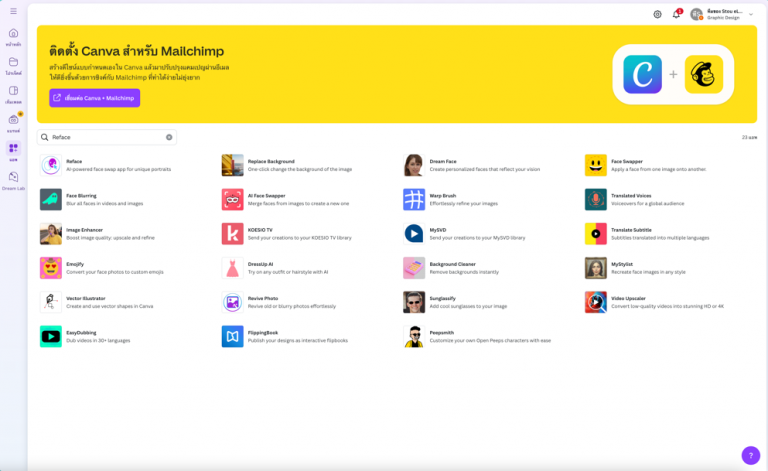Image resolution: width=768 pixels, height=471 pixels.
Task: Click 'Effortlessly refine your images' description
Action: [x=463, y=204]
